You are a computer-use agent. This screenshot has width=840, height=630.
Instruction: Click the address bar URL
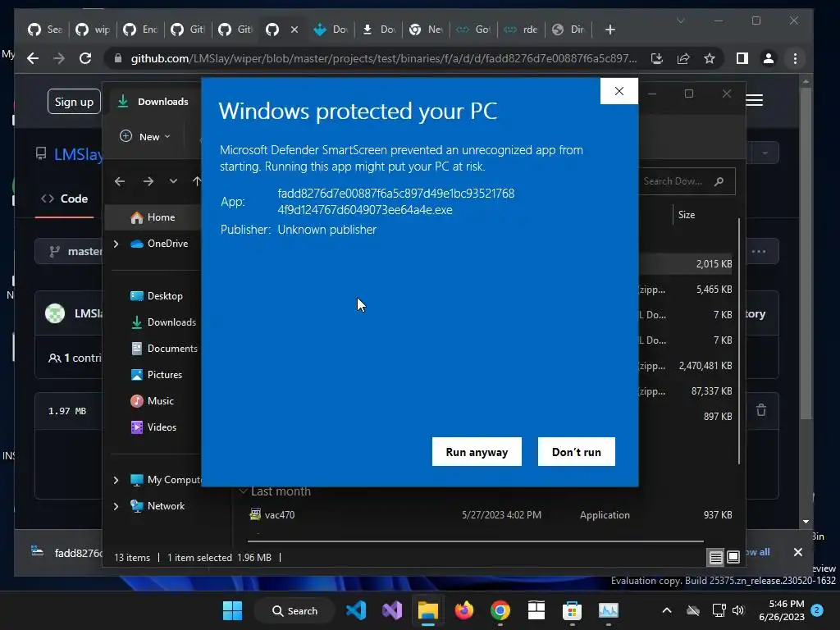tap(384, 58)
